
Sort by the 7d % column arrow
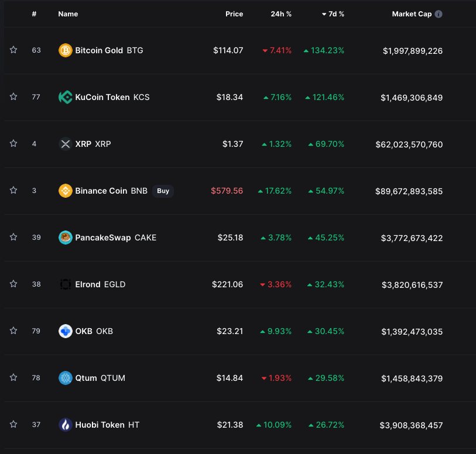point(324,14)
